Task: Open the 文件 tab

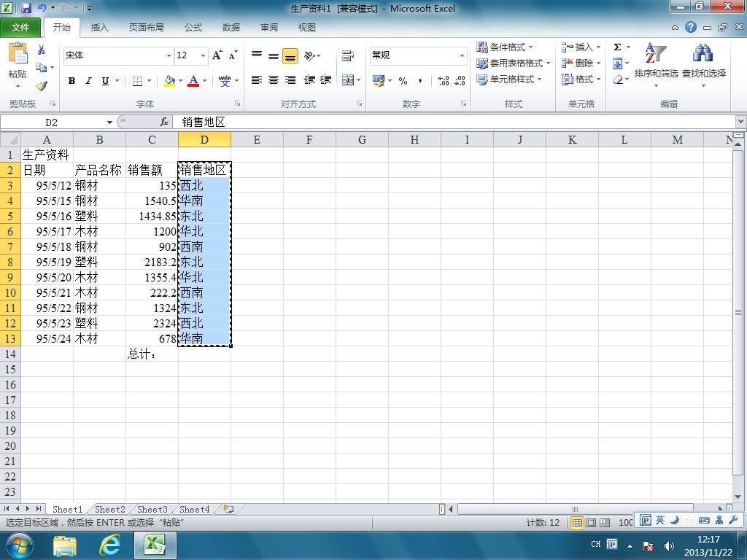Action: tap(20, 28)
